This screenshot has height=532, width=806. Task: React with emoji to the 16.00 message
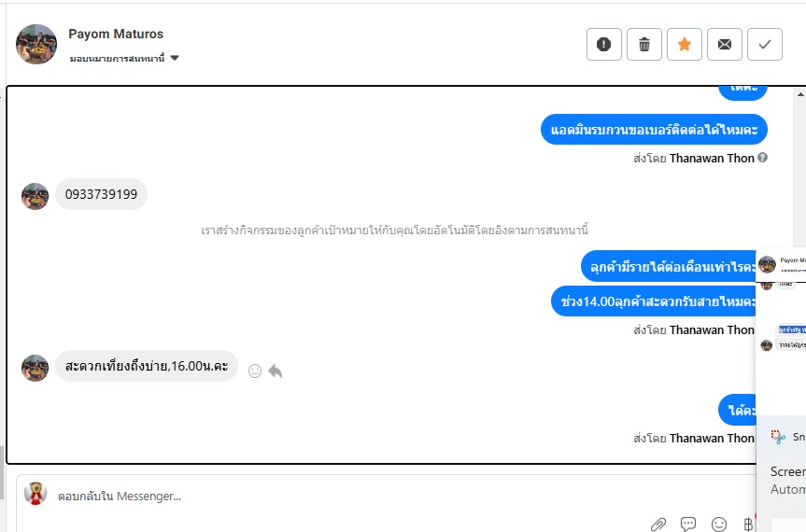(255, 371)
